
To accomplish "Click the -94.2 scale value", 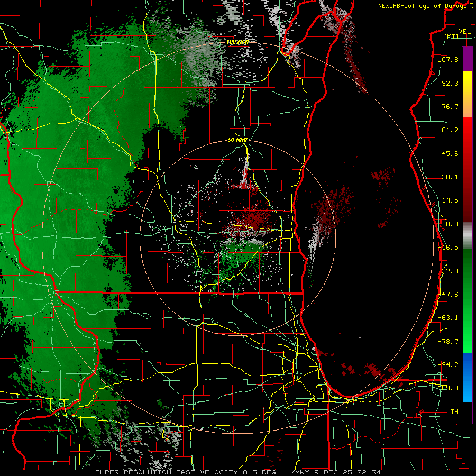I will click(x=448, y=364).
